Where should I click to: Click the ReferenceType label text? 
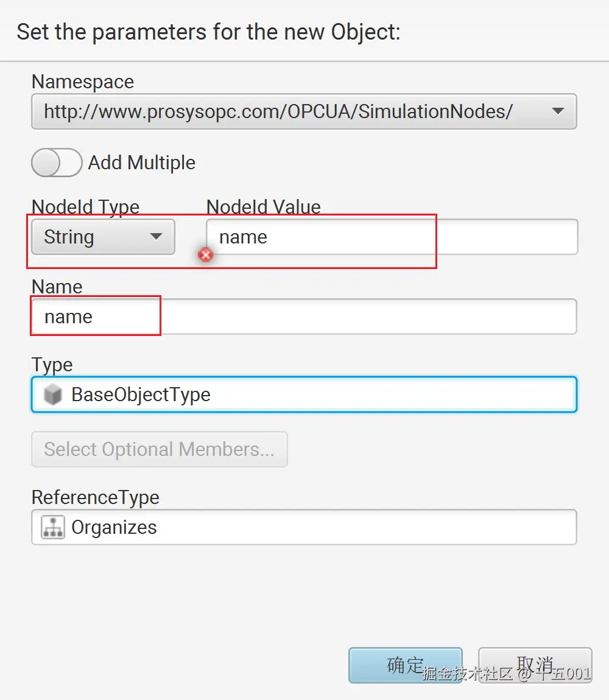95,497
